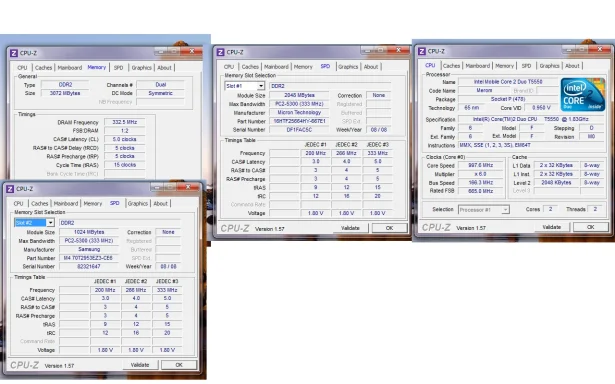Switch to Caches tab in Memory window

44,67
